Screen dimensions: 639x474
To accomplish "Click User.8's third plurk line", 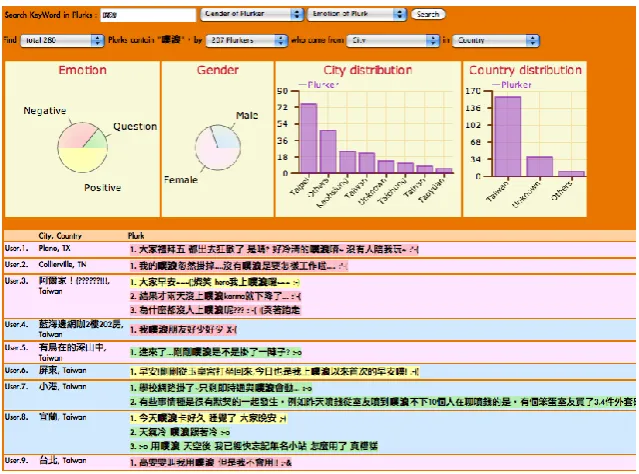I will 254,446.
